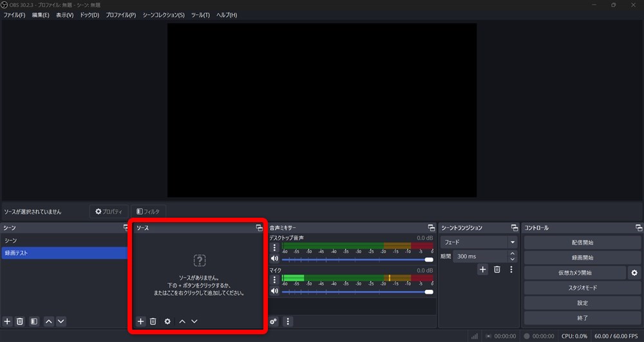Image resolution: width=644 pixels, height=342 pixels.
Task: Open scene filters icon in Scenes panel
Action: [x=34, y=321]
